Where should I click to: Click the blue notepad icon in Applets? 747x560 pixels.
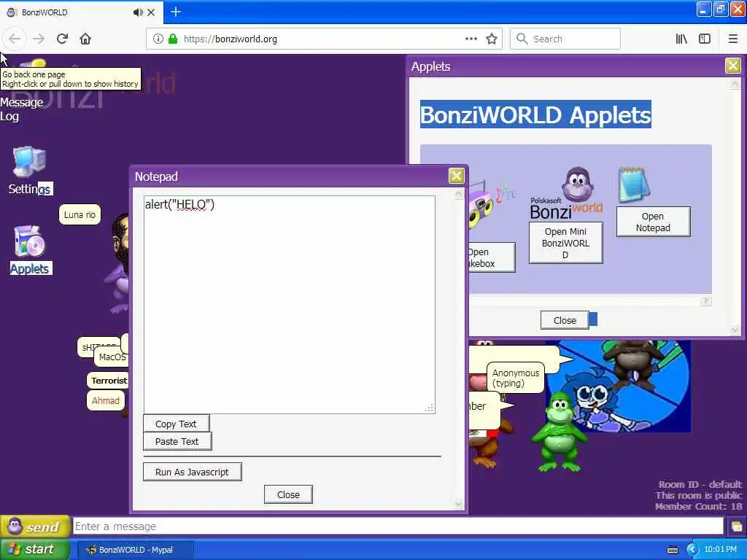[634, 184]
